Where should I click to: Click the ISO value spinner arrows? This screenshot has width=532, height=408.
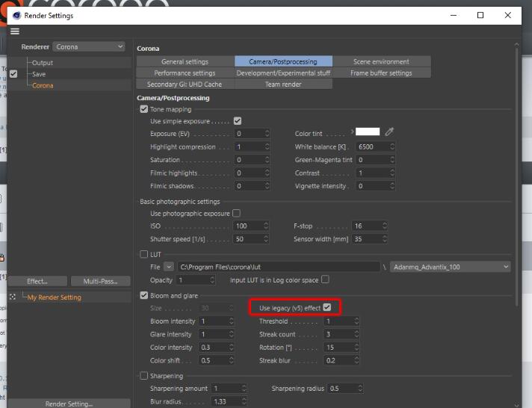pos(267,226)
